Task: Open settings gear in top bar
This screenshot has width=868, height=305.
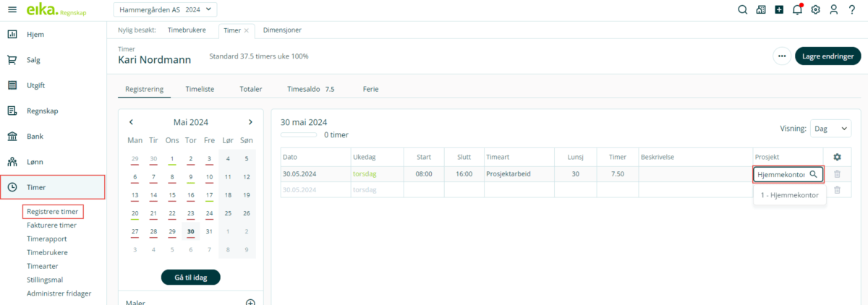Action: coord(816,9)
